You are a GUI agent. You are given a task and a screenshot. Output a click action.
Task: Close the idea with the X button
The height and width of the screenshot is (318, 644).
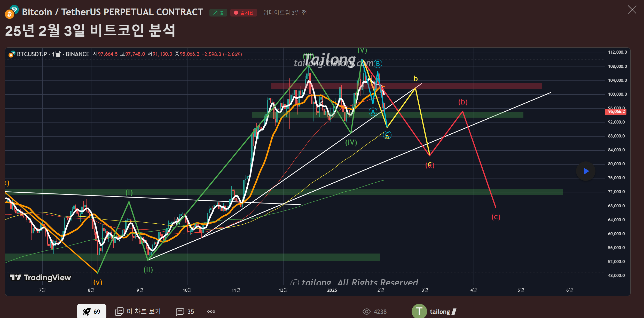[x=632, y=10]
